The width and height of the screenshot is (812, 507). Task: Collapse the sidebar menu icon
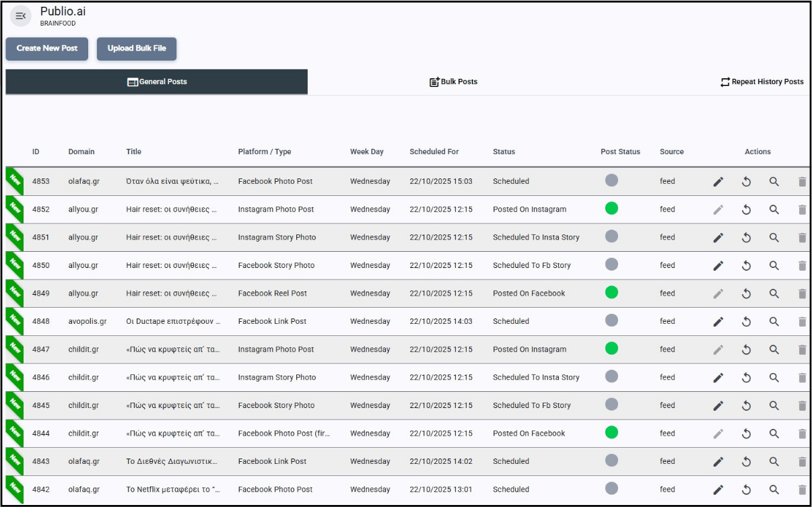click(20, 16)
